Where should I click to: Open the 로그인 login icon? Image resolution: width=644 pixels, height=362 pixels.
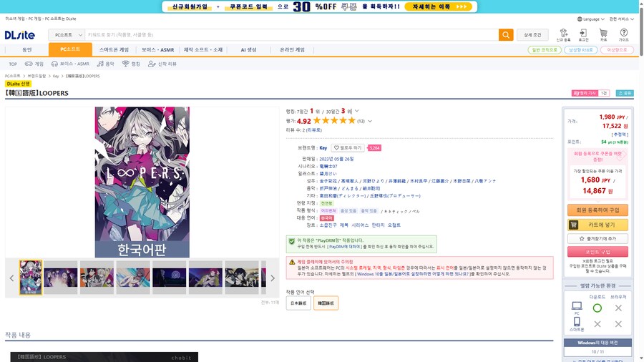[583, 35]
